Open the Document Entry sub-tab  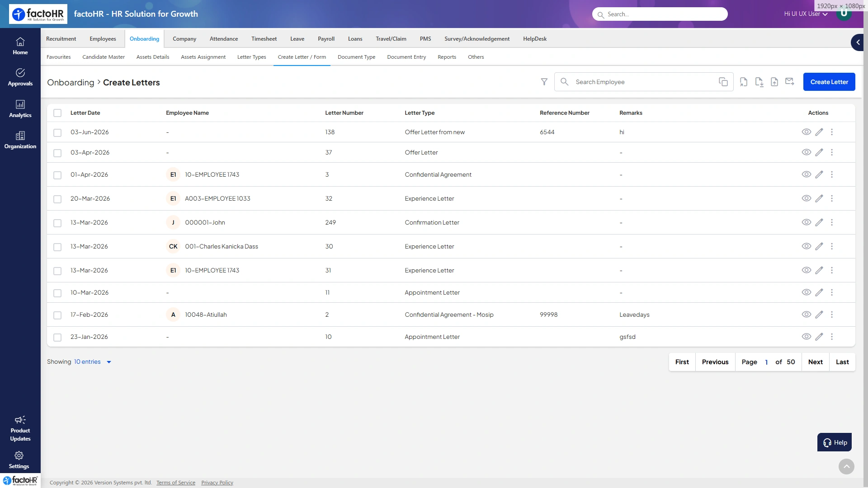point(406,57)
